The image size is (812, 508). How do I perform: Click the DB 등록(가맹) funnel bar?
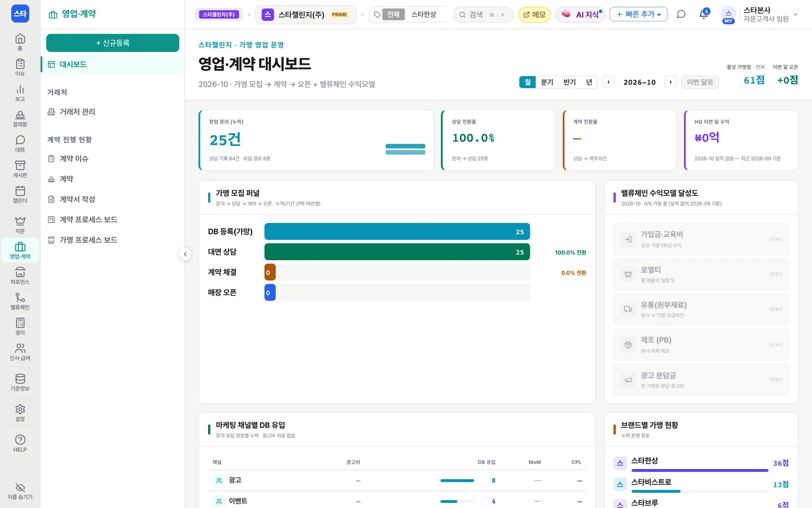point(397,232)
